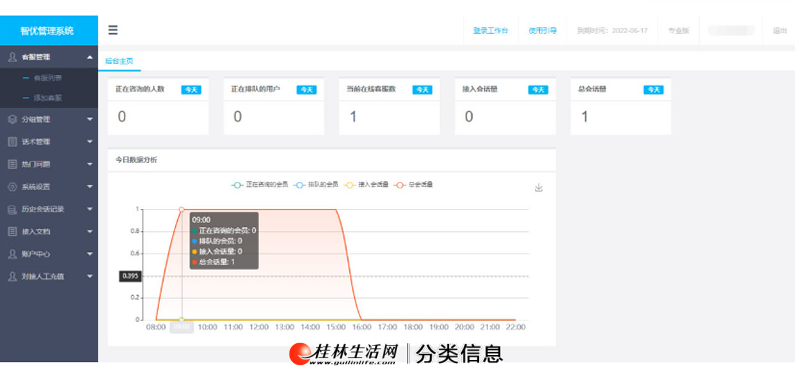Toggle the orange 总会话量 legend series

point(414,185)
